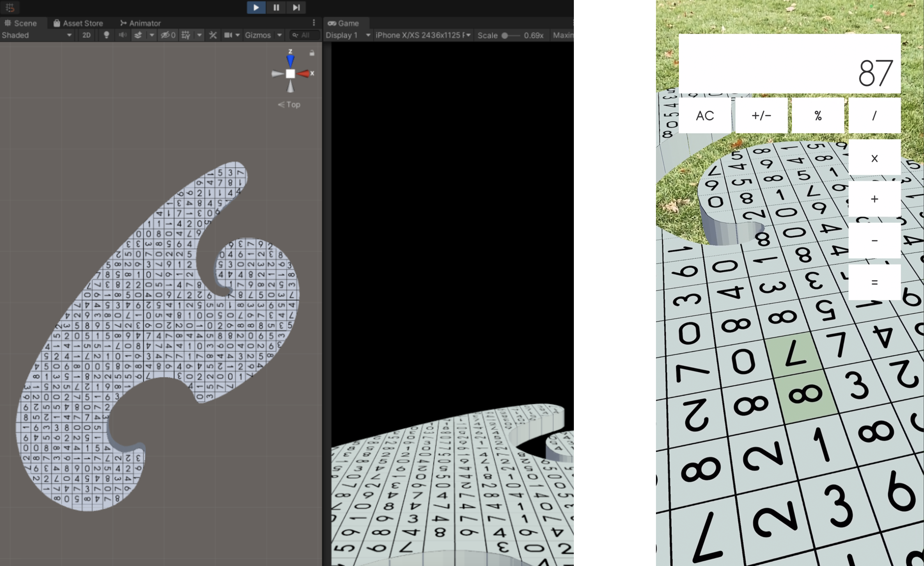The height and width of the screenshot is (566, 924).
Task: Click the bottom gray gizmo cone
Action: pos(291,87)
